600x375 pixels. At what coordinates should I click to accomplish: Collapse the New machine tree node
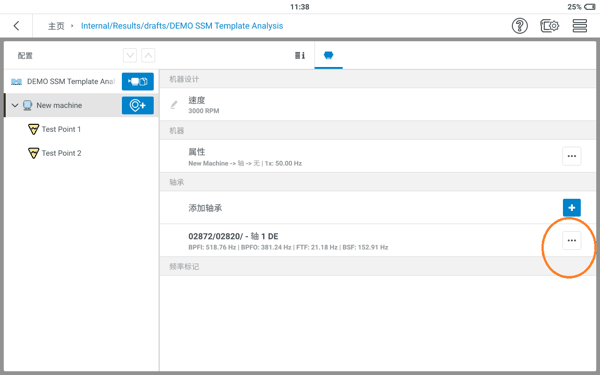coord(15,105)
